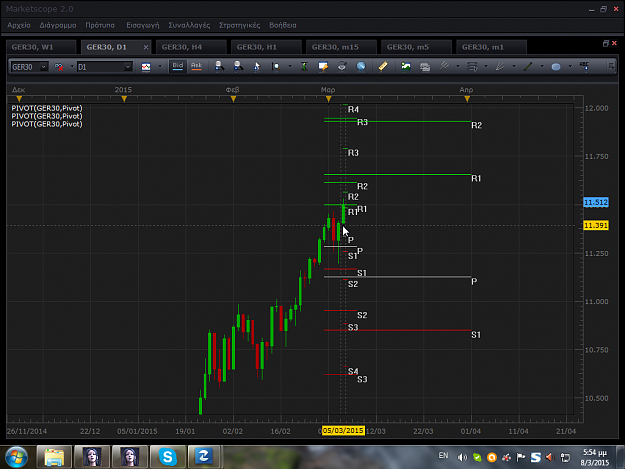Select the yellow ruler measure tool
This screenshot has height=469, width=625.
[x=383, y=66]
